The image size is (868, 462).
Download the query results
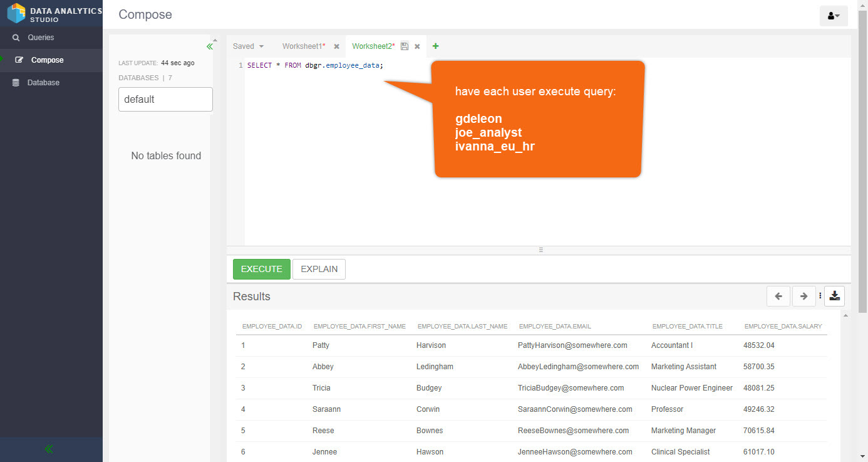click(x=834, y=296)
